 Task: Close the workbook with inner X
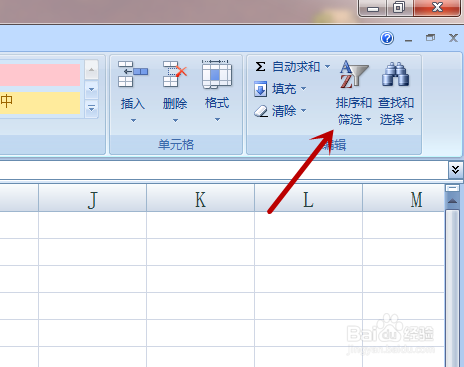point(453,38)
